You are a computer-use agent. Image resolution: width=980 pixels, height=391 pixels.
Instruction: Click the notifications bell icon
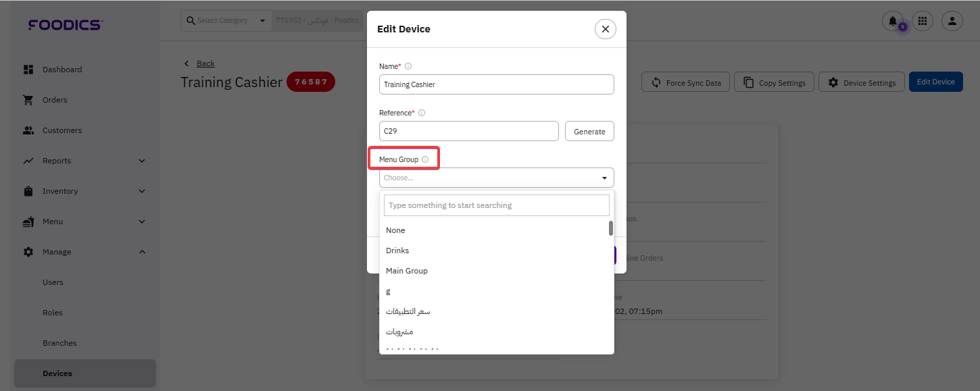click(x=893, y=22)
